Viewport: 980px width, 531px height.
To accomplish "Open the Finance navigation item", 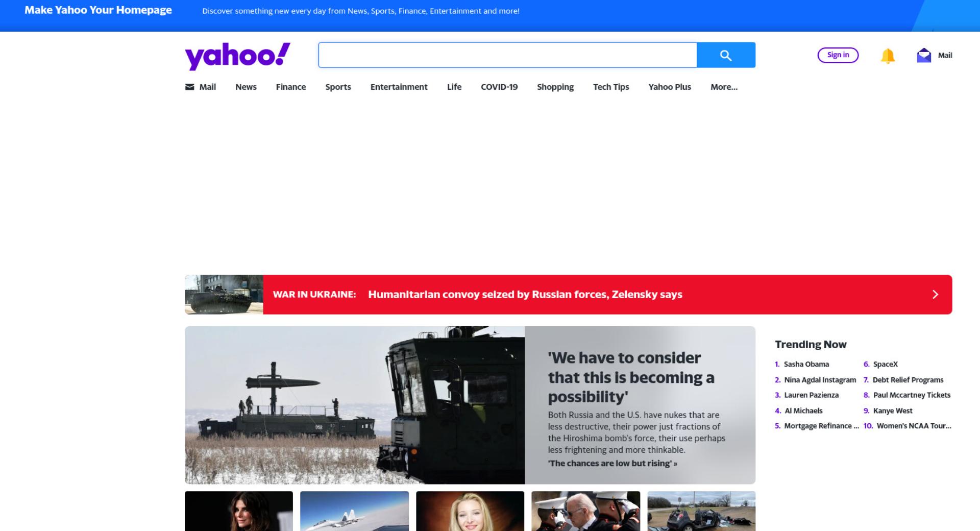I will point(291,87).
